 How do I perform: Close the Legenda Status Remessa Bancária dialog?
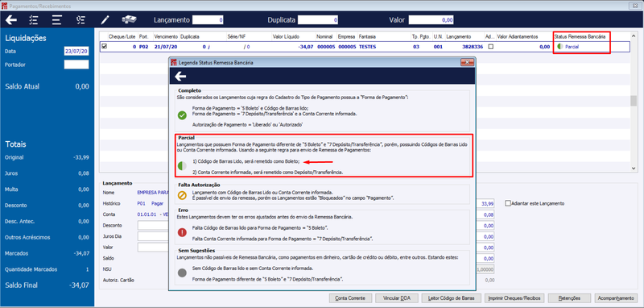pyautogui.click(x=467, y=62)
